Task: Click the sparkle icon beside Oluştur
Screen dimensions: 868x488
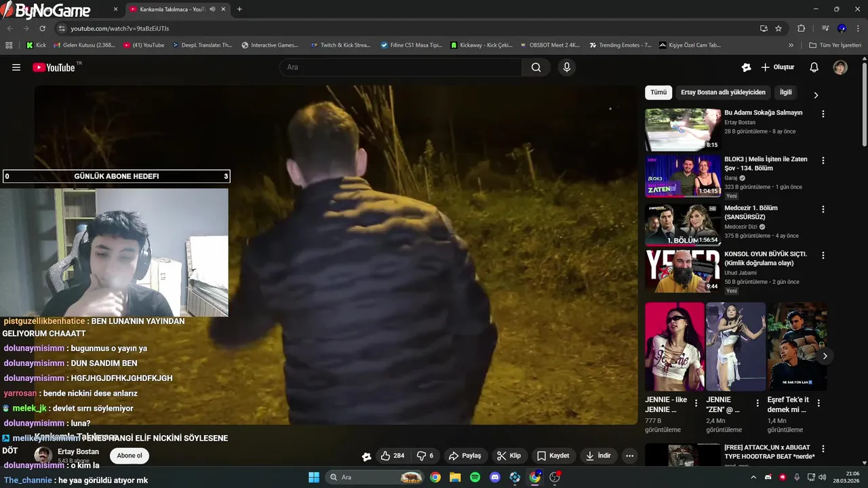Action: pos(747,67)
